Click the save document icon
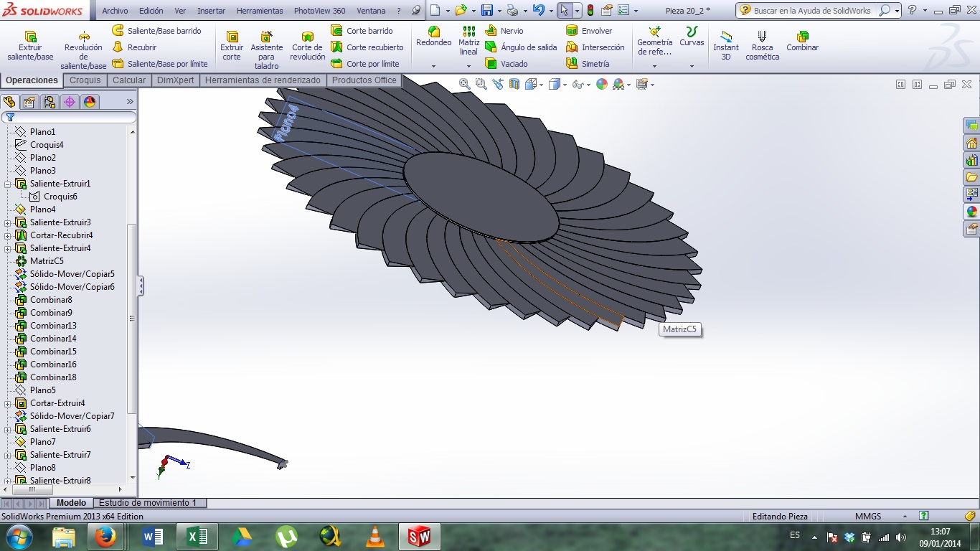This screenshot has width=980, height=551. (x=486, y=11)
